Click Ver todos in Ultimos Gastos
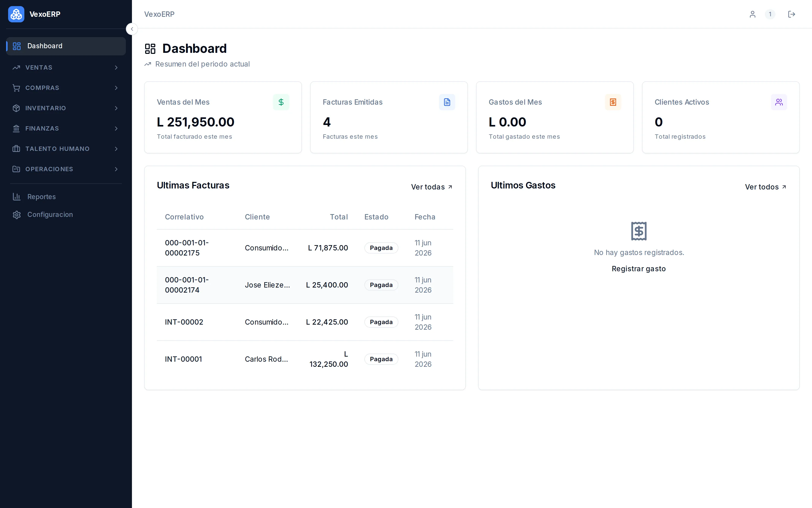The width and height of the screenshot is (812, 508). [766, 187]
